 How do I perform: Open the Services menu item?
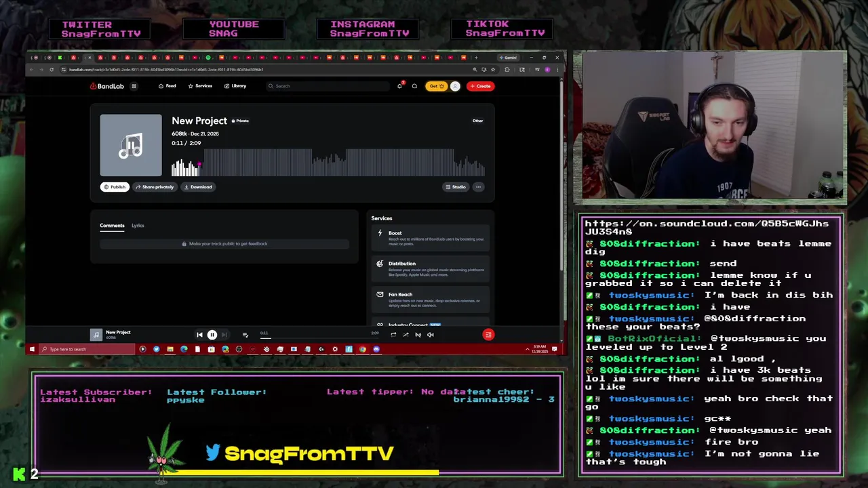pos(200,86)
